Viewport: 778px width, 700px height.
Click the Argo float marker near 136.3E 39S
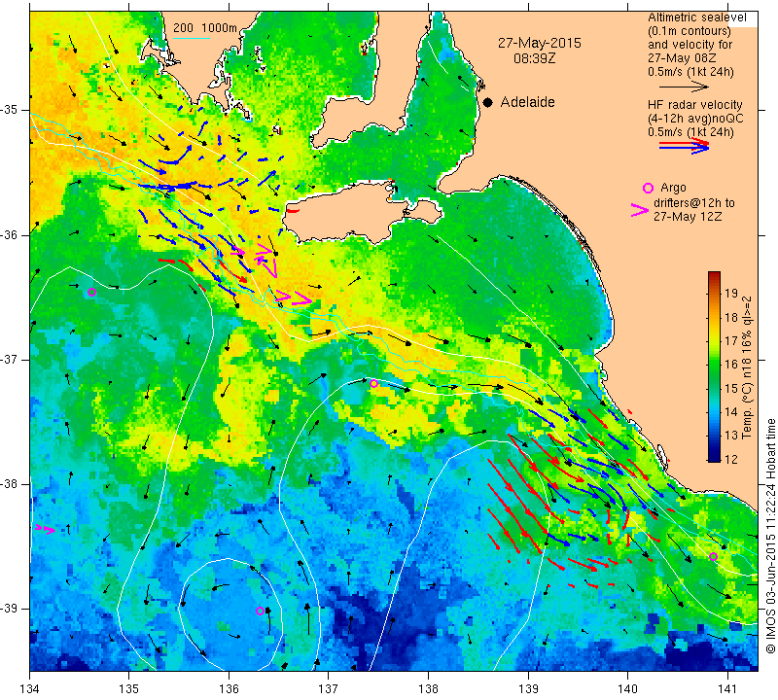point(260,611)
